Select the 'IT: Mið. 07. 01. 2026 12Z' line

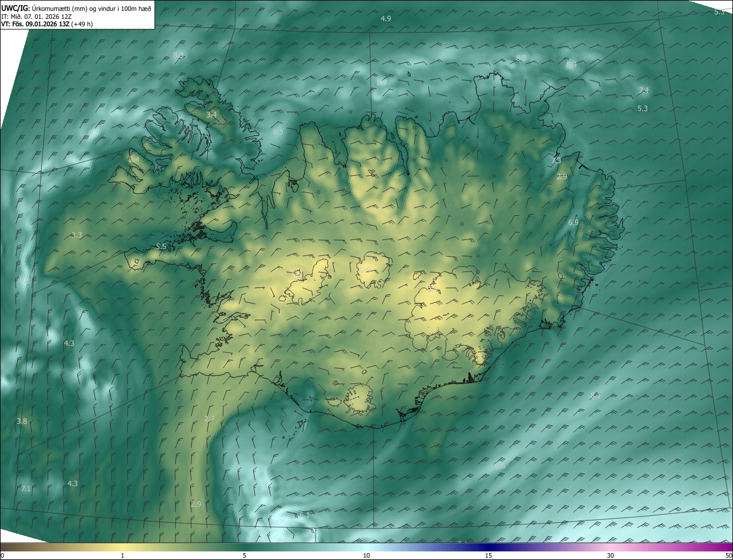pos(36,16)
